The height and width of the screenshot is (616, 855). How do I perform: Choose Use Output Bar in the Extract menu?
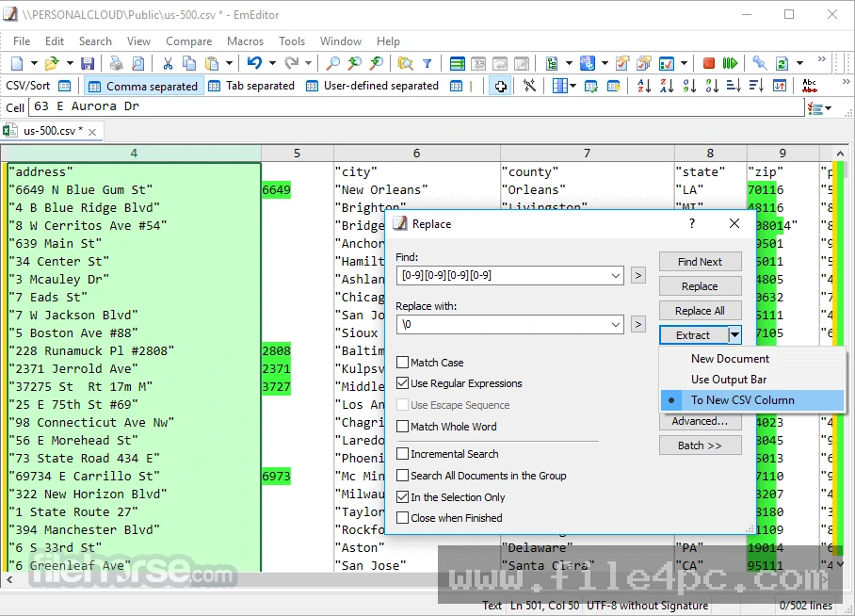click(752, 380)
